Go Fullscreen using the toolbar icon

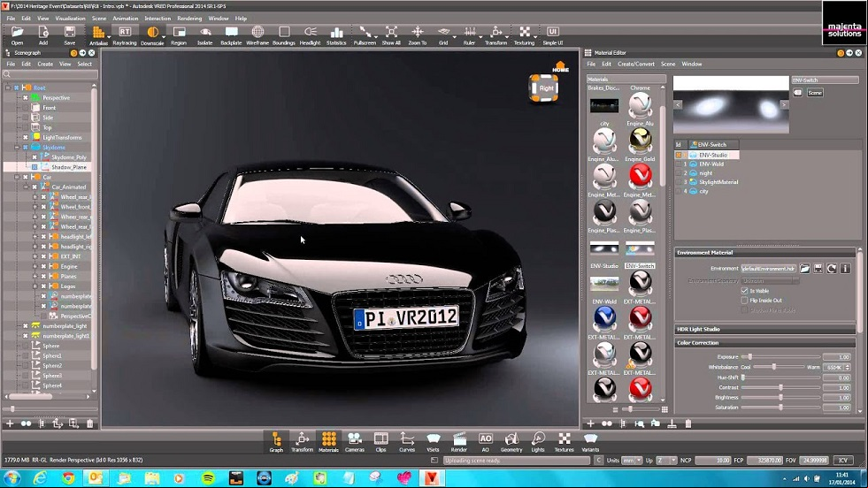click(x=365, y=34)
